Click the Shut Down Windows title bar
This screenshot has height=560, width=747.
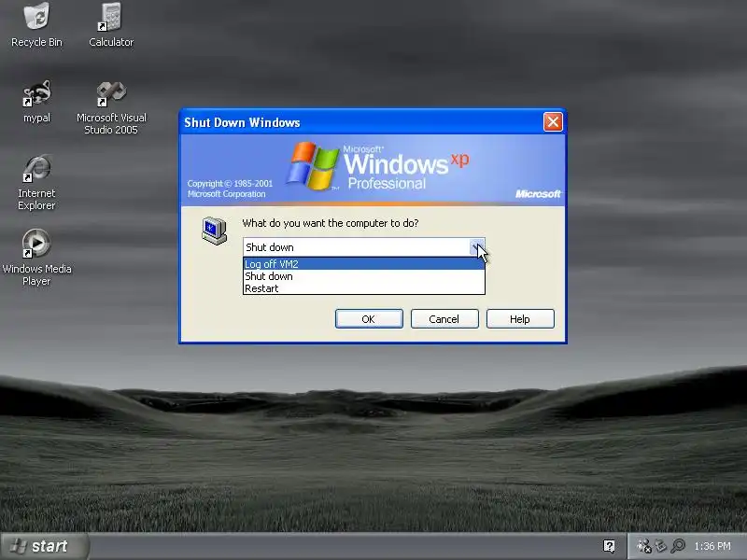coord(362,122)
